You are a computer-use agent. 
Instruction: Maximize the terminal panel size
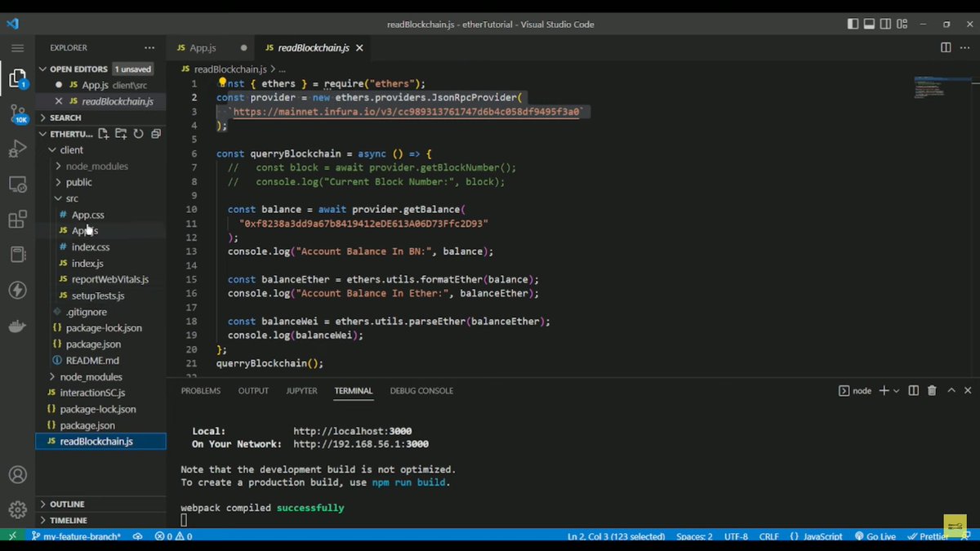coord(951,391)
